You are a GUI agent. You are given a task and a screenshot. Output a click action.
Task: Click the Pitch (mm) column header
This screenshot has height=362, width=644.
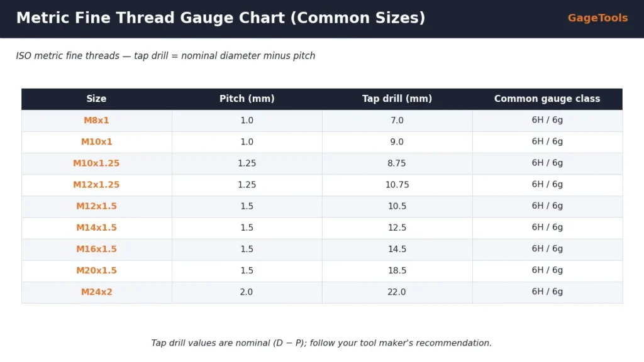pos(247,99)
